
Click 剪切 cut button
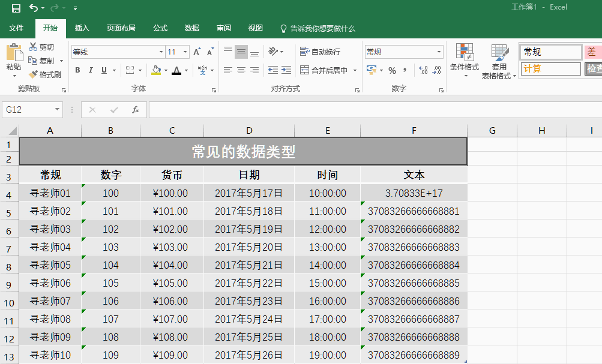[x=41, y=47]
